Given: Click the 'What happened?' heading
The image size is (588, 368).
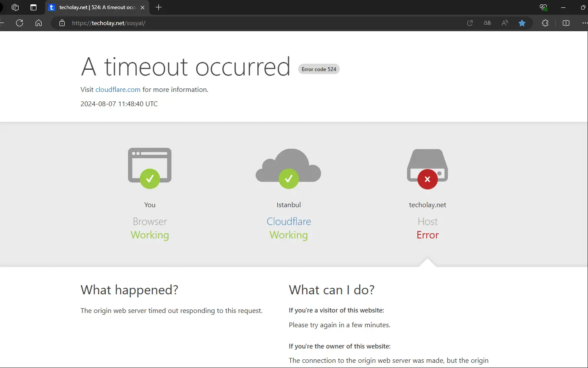Looking at the screenshot, I should [x=129, y=290].
